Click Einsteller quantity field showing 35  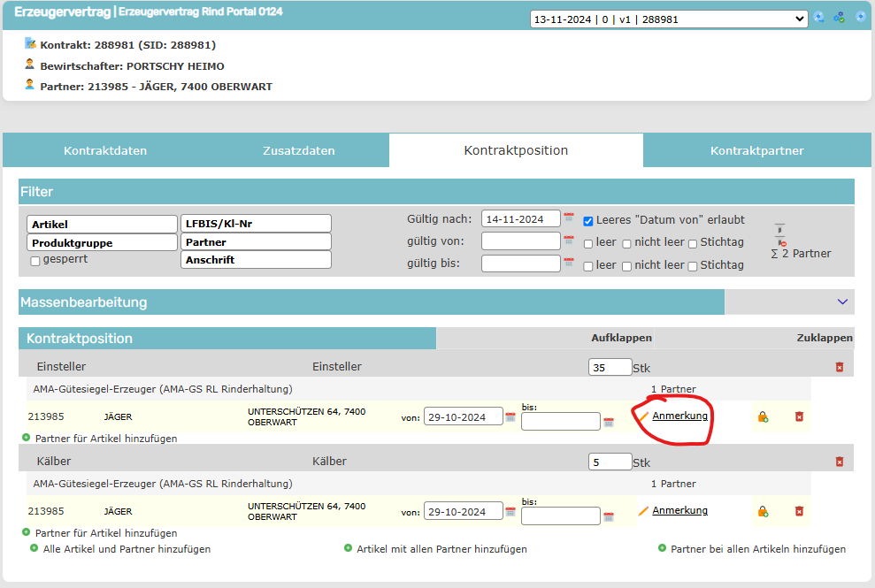(x=610, y=367)
